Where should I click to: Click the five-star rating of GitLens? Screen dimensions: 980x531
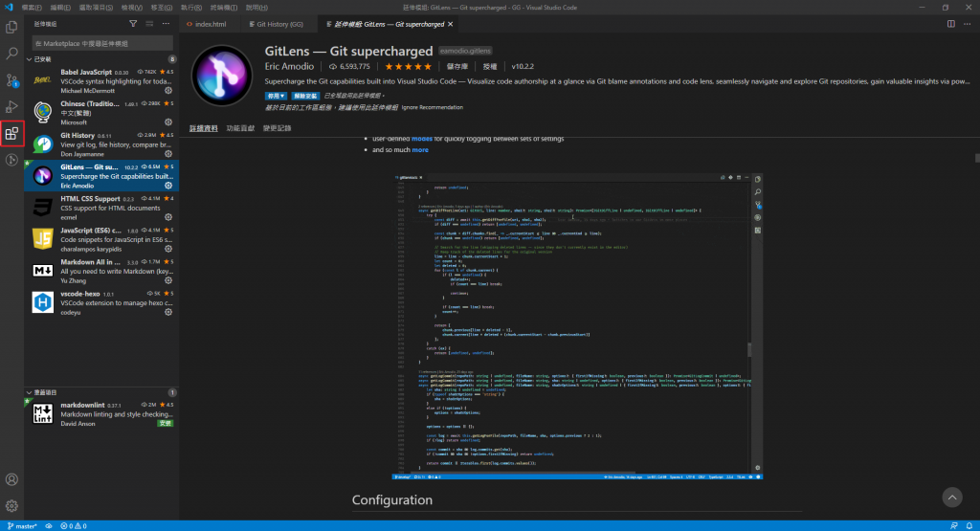point(408,66)
